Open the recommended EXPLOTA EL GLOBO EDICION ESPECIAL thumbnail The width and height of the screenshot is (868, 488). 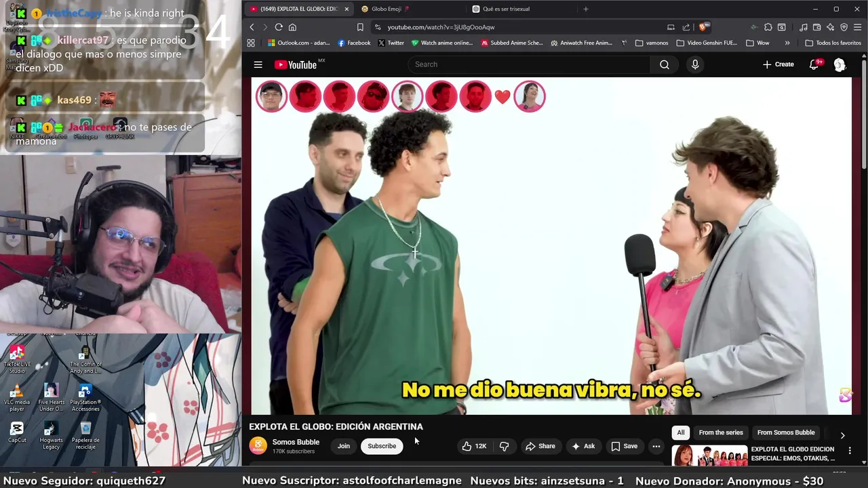(x=709, y=455)
